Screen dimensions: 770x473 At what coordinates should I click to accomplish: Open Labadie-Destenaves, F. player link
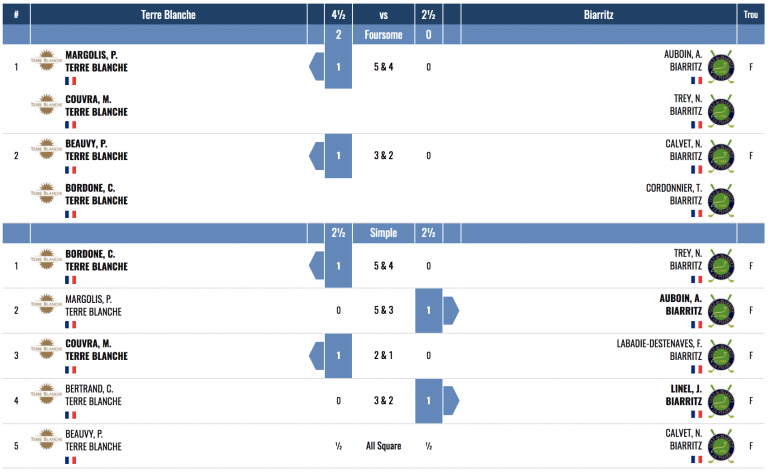coord(659,343)
